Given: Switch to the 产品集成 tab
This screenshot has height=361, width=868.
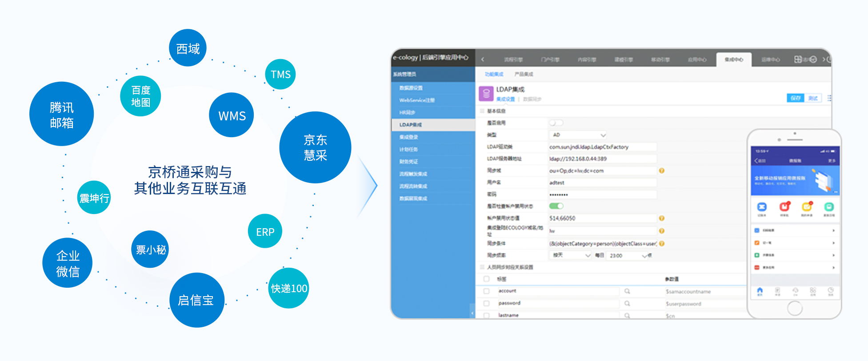Looking at the screenshot, I should (524, 74).
